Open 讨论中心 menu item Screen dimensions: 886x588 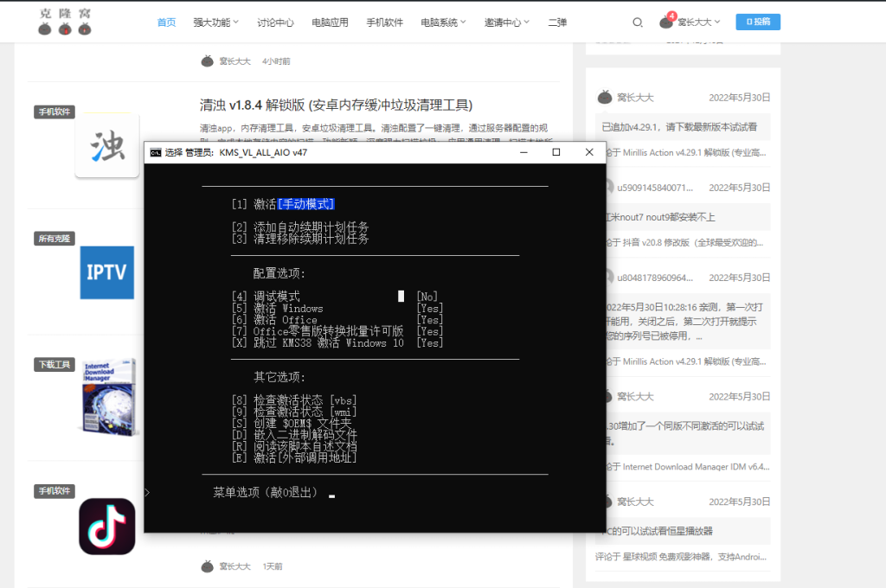275,22
